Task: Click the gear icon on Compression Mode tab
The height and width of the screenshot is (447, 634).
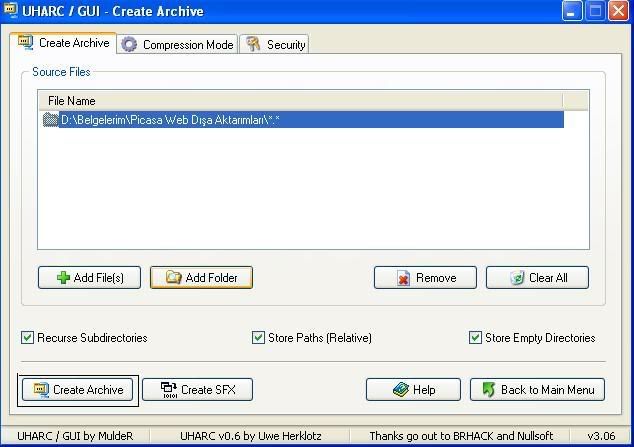Action: 129,44
